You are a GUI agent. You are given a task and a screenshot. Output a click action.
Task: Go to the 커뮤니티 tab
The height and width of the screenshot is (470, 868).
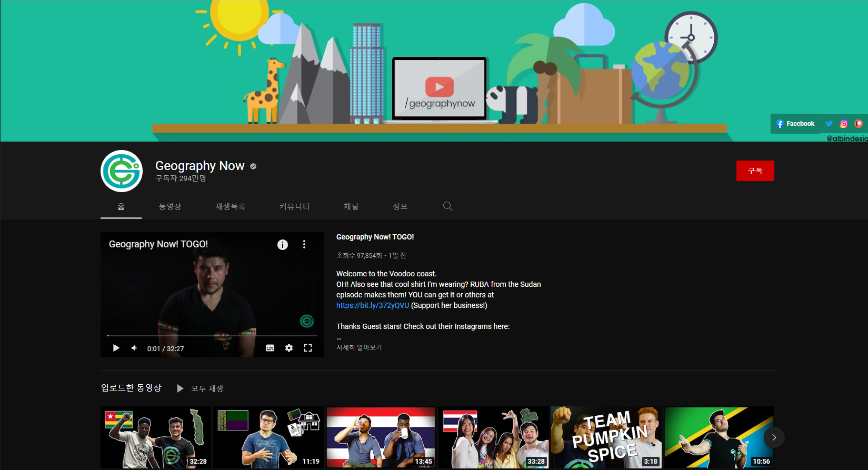pos(294,206)
